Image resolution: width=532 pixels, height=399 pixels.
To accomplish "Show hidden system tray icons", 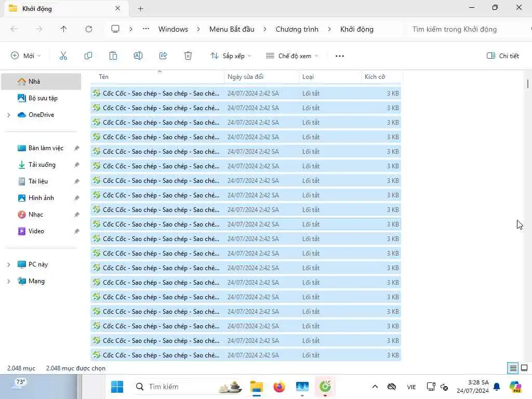I will point(375,387).
